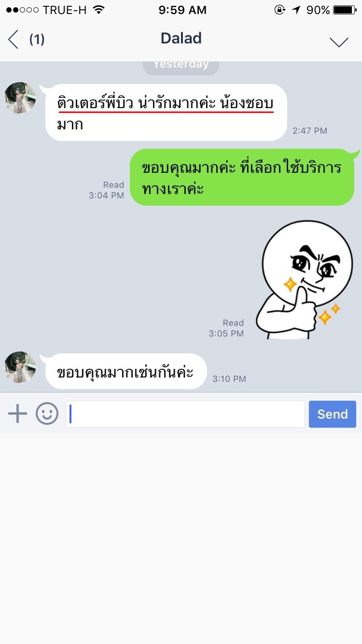The height and width of the screenshot is (644, 362).
Task: Tap the 9:59 AM status bar clock
Action: coord(182,10)
